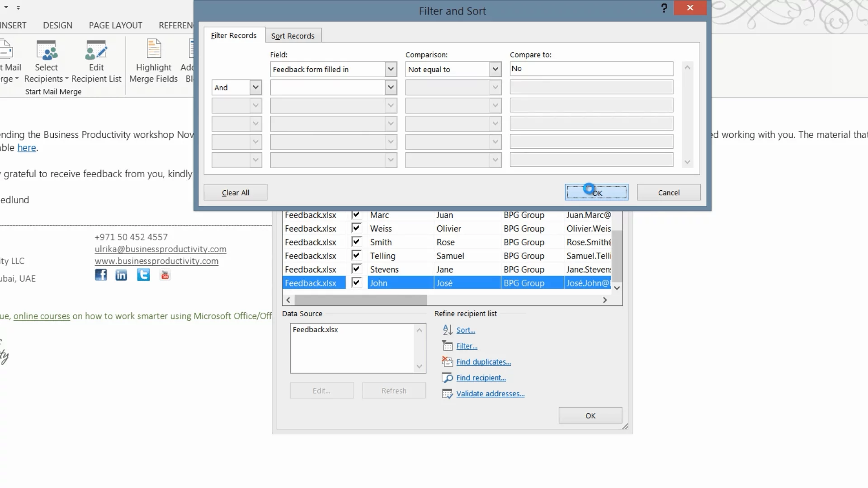This screenshot has width=868, height=488.
Task: Open the 'Not equal to' comparison dropdown
Action: (x=495, y=69)
